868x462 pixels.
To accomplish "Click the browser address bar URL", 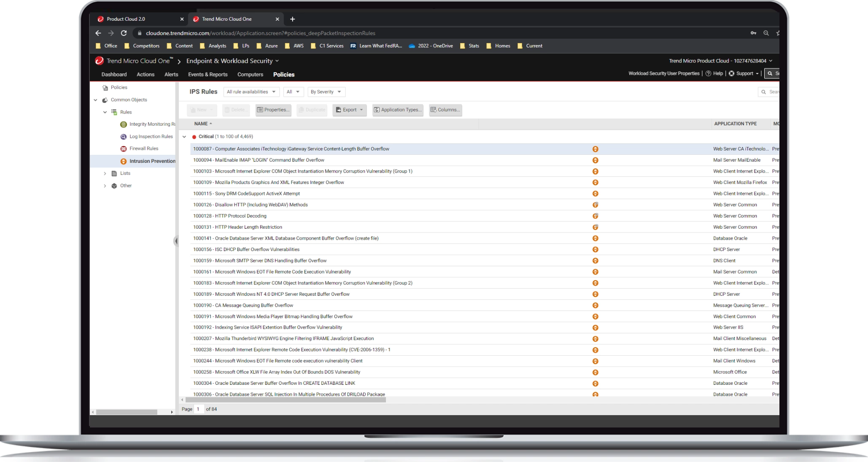I will click(x=260, y=33).
